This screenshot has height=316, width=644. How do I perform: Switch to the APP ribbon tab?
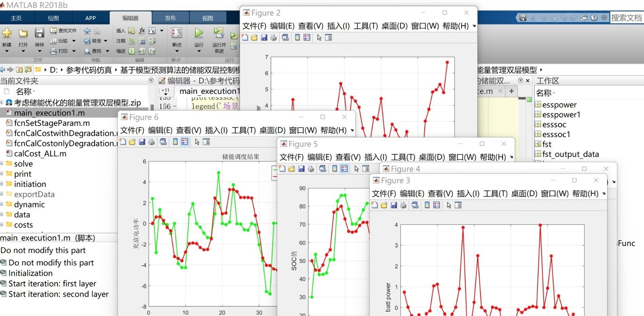pos(91,18)
